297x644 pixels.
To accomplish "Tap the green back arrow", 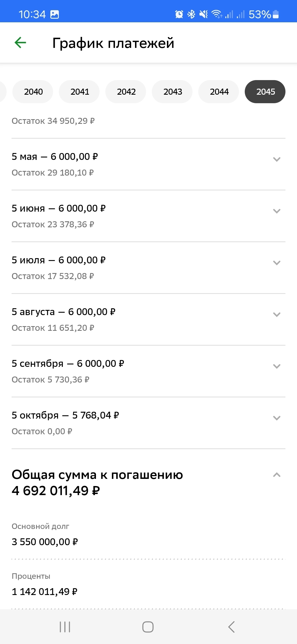I will tap(20, 43).
